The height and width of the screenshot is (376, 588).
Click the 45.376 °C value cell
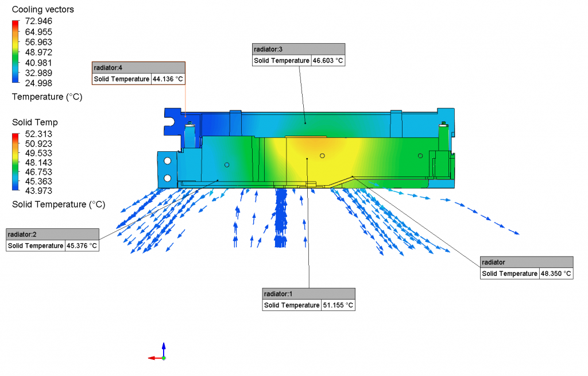click(82, 245)
